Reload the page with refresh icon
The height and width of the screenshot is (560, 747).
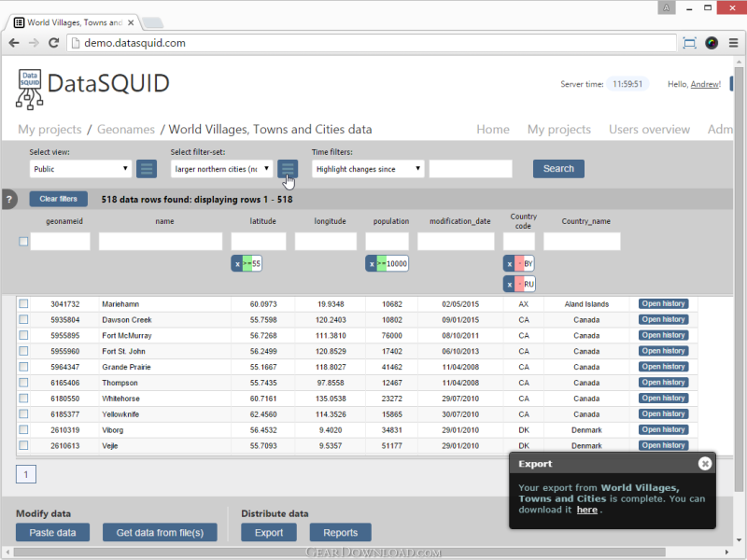click(x=53, y=43)
